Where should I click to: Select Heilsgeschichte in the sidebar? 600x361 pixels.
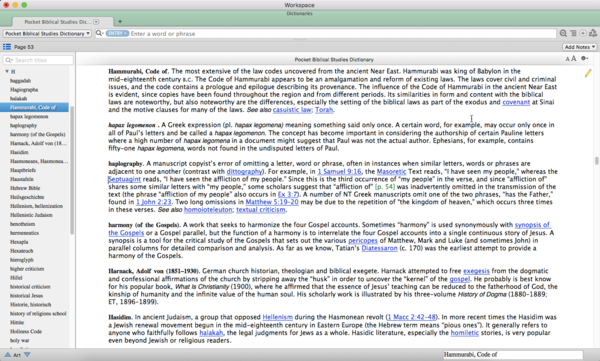click(27, 197)
